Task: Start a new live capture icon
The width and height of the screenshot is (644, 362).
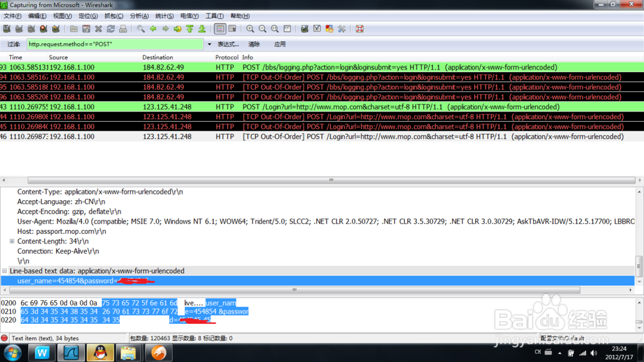Action: click(x=31, y=29)
